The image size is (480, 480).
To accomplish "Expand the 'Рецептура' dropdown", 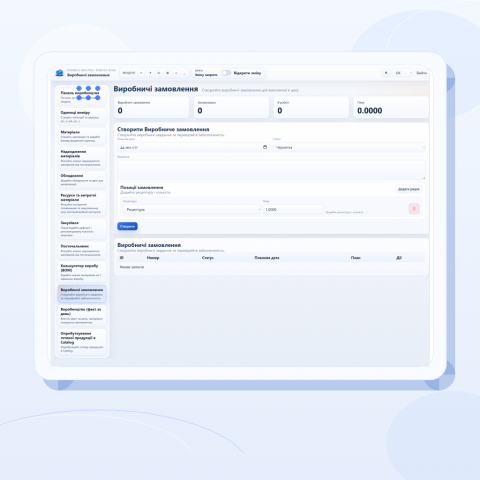I will (x=192, y=209).
